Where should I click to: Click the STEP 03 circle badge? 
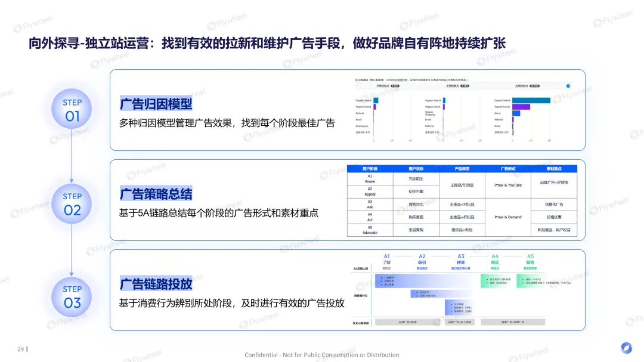[72, 296]
